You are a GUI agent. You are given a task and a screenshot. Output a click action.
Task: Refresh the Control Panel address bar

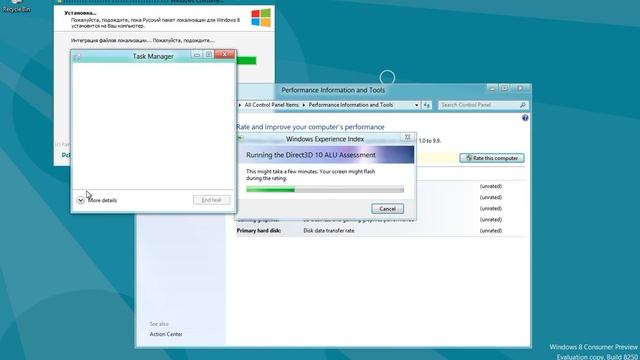click(426, 105)
